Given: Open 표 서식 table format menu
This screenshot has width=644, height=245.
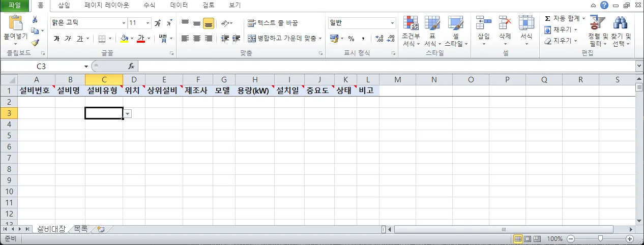Looking at the screenshot, I should (x=432, y=32).
